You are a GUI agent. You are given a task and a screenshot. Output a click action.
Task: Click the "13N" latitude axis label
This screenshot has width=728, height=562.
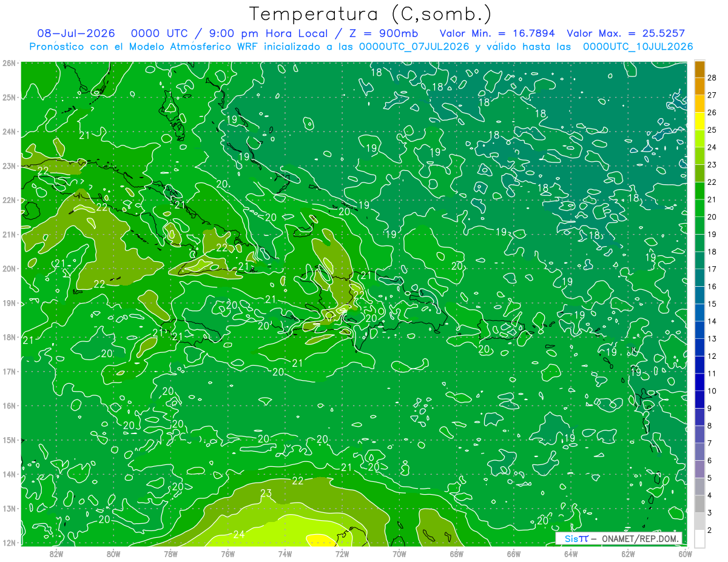pos(8,509)
